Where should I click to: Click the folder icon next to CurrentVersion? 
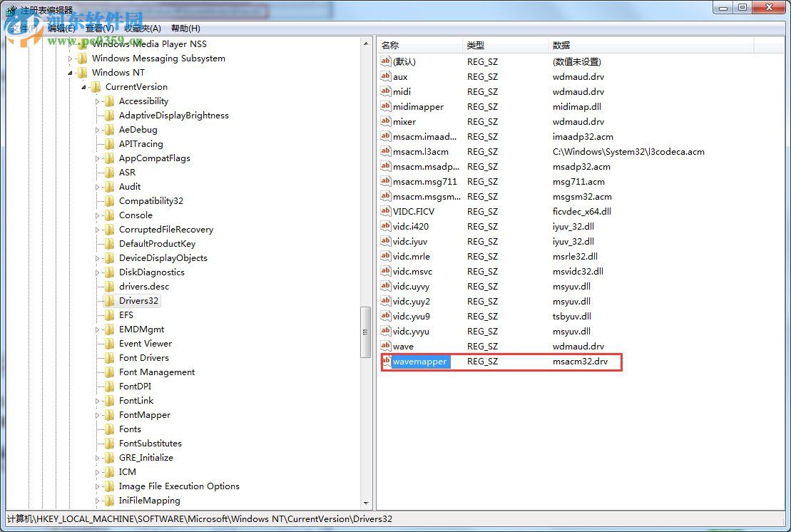point(98,86)
